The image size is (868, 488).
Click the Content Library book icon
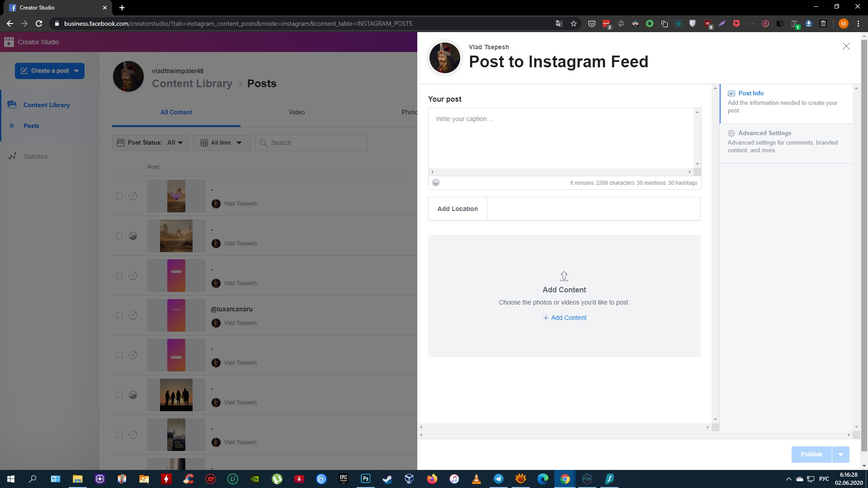click(x=11, y=104)
